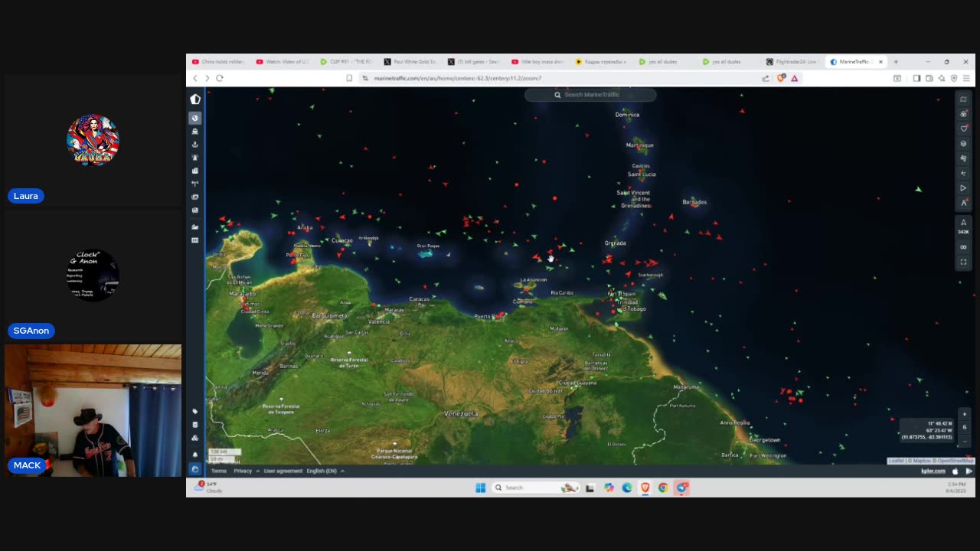This screenshot has height=551, width=980.
Task: Open the ports anchor icon in the sidebar
Action: 195,144
